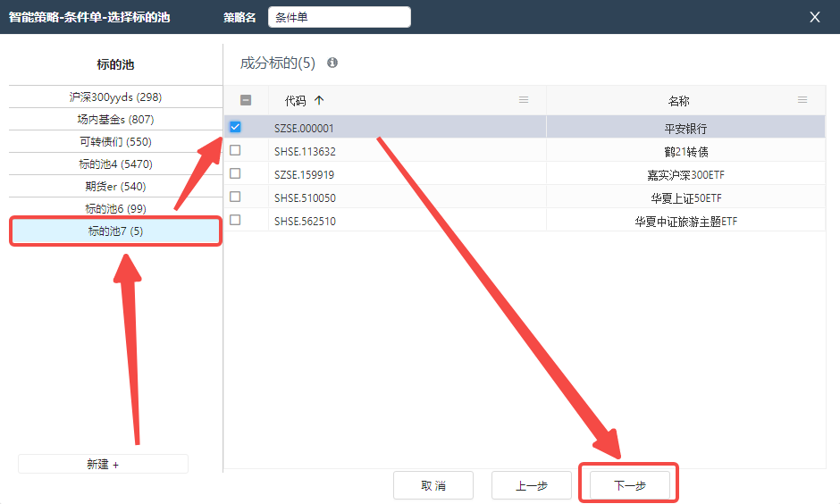Click the 平安银行 name cell
This screenshot has width=840, height=504.
tap(685, 128)
